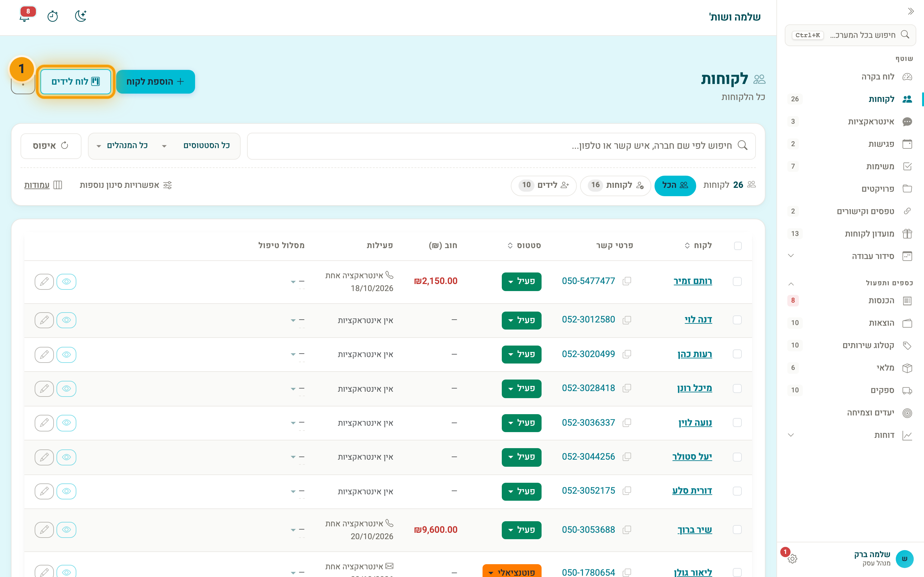Switch to לקוחות filter tab with 16
This screenshot has height=577, width=924.
pyautogui.click(x=615, y=186)
